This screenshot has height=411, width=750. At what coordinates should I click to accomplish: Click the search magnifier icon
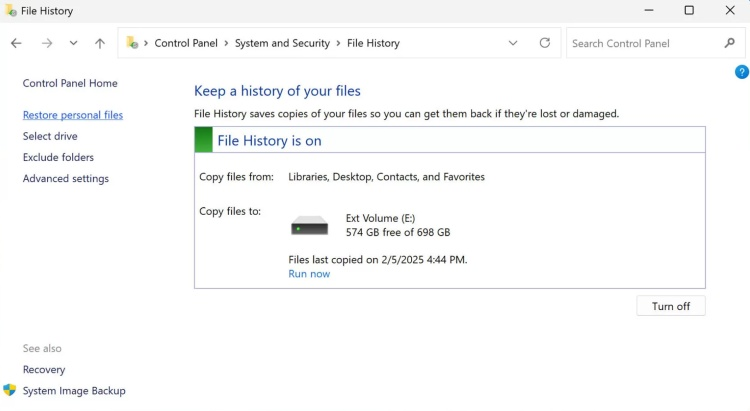[729, 43]
